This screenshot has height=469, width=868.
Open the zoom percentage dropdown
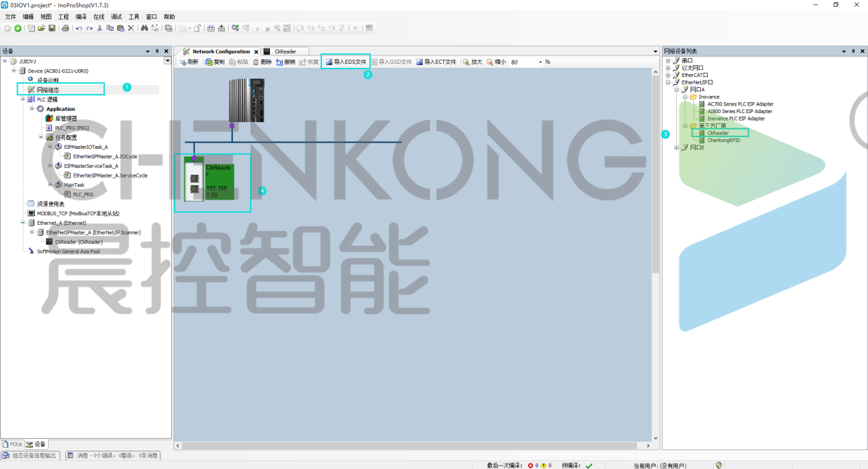click(541, 62)
